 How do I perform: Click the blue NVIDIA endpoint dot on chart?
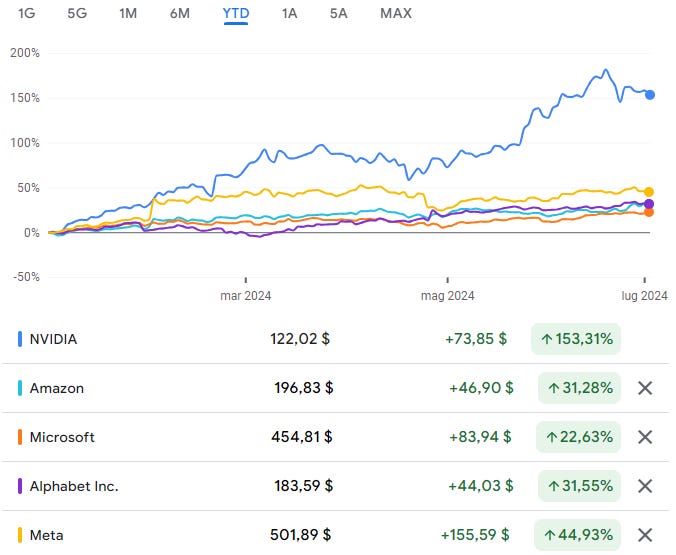point(650,95)
